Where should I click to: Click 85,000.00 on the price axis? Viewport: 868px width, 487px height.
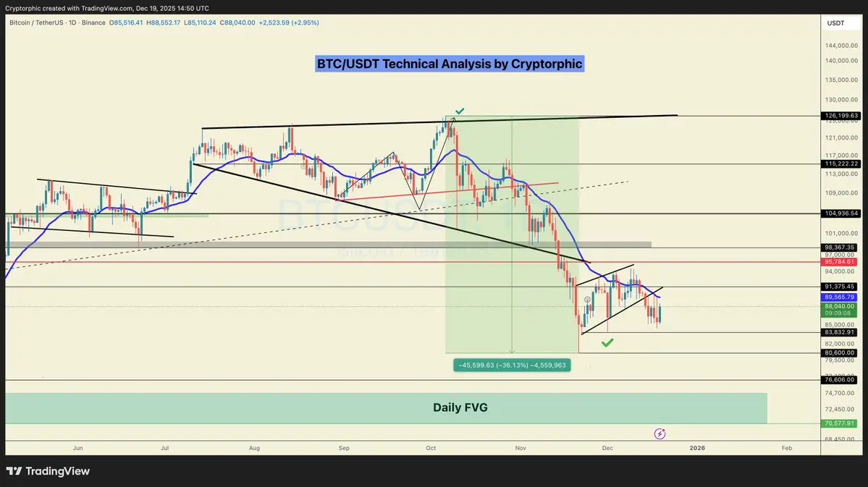point(840,325)
